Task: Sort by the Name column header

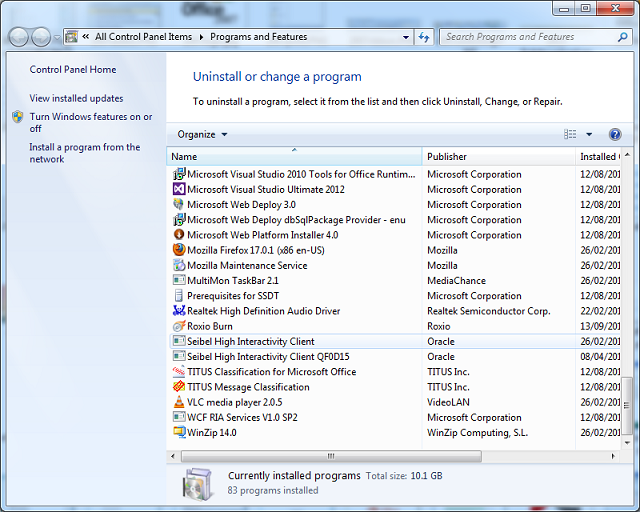Action: (294, 157)
